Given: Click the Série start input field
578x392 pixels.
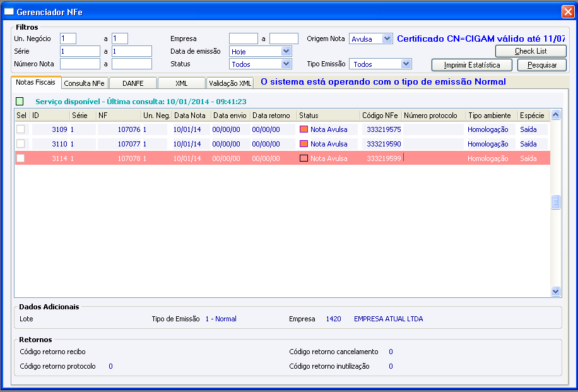Looking at the screenshot, I should [80, 51].
